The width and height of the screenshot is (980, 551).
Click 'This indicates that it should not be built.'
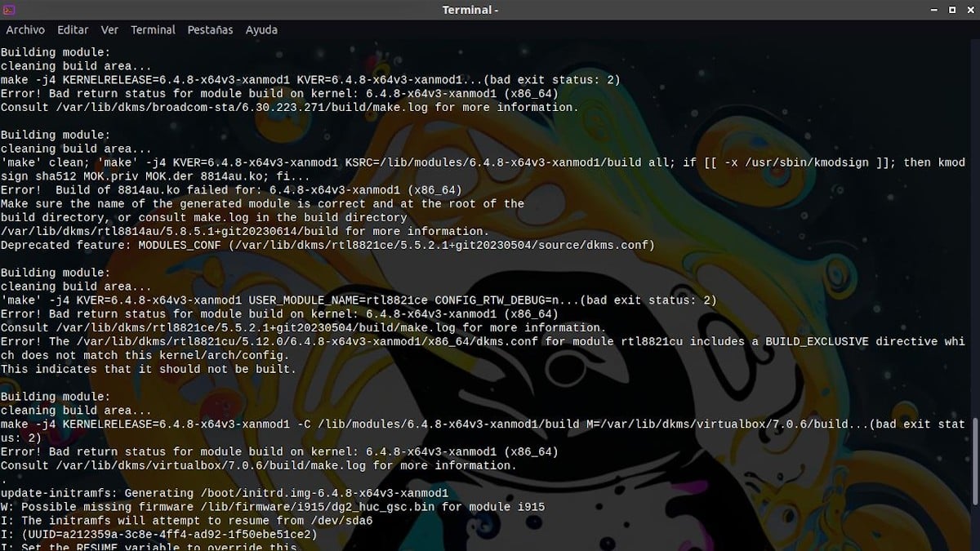pos(148,369)
